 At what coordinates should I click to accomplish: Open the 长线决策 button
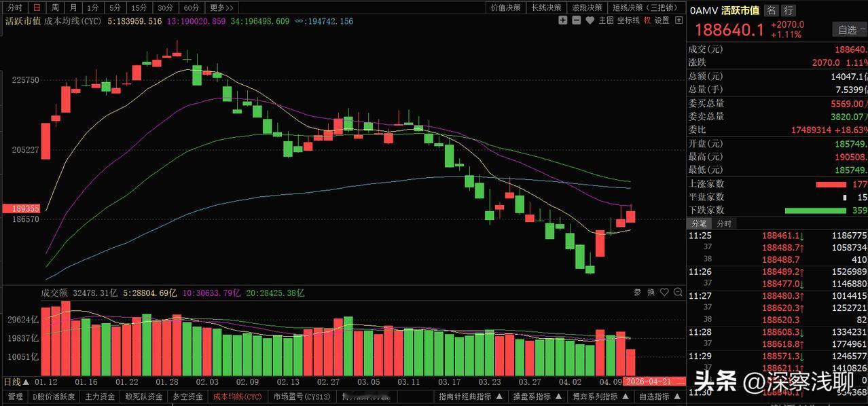click(x=546, y=7)
